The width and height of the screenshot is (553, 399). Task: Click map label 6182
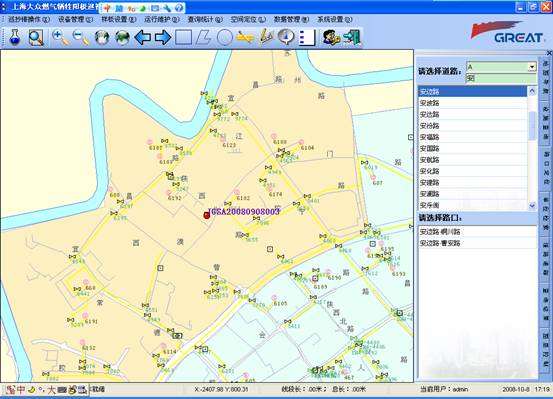(243, 198)
